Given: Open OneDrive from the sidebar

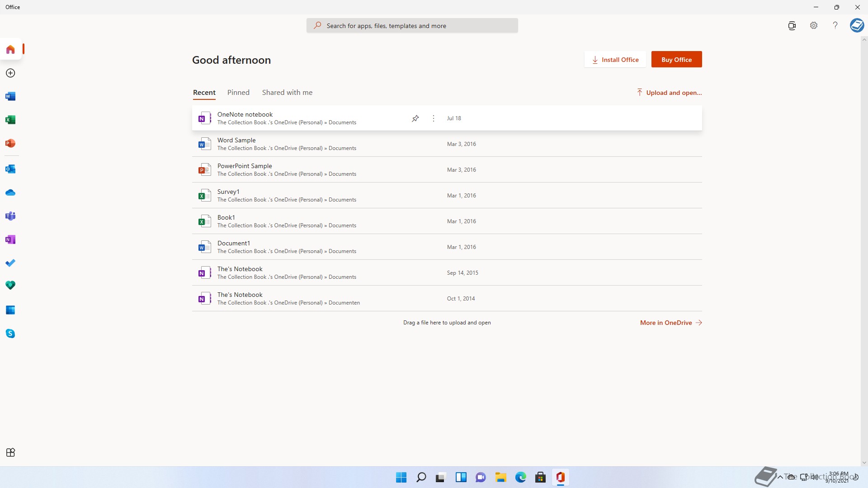Looking at the screenshot, I should tap(10, 192).
